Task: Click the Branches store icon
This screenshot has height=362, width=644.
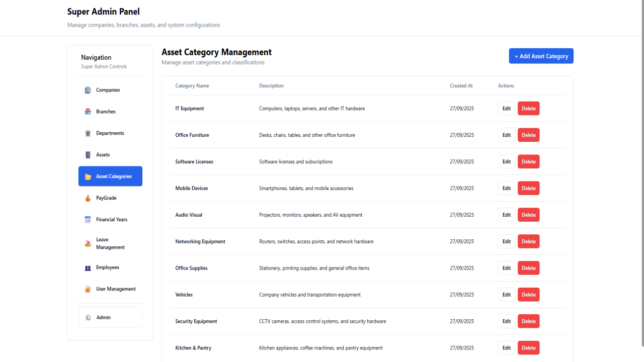Action: (88, 112)
